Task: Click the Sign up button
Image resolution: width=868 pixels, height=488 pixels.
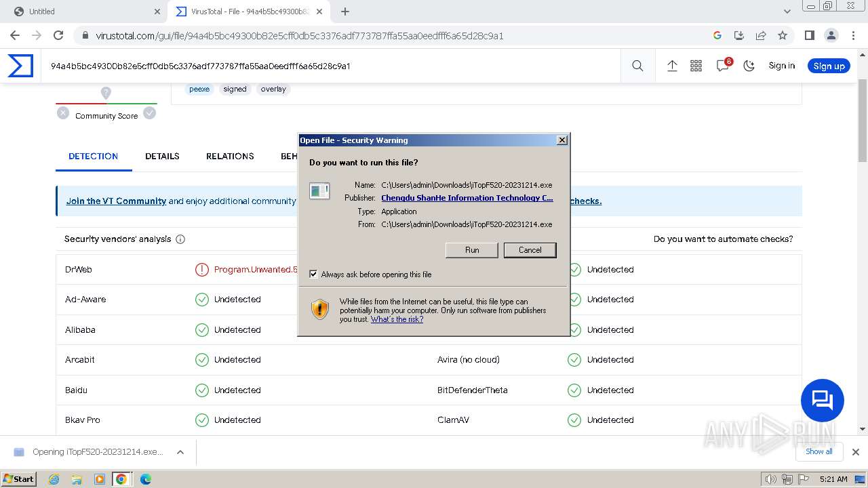Action: click(829, 66)
